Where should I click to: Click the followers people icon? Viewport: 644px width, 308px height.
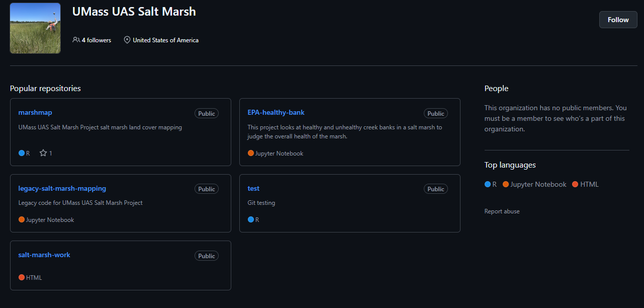[x=76, y=40]
